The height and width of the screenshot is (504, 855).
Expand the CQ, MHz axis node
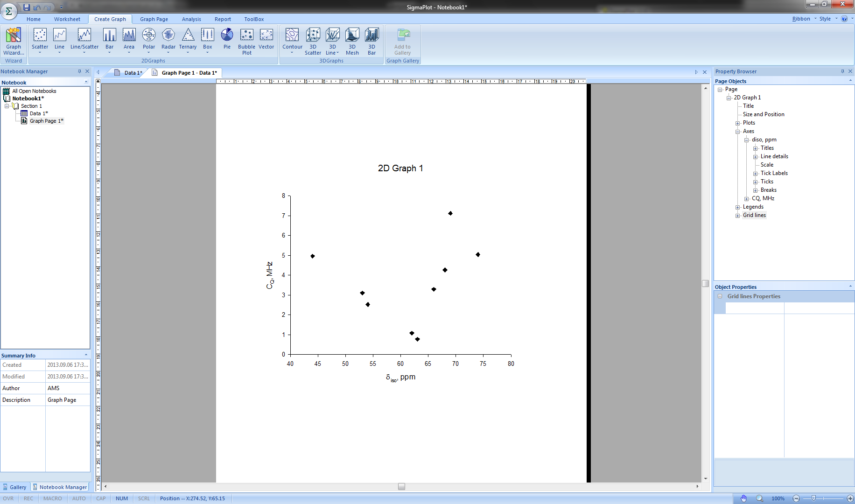point(747,199)
